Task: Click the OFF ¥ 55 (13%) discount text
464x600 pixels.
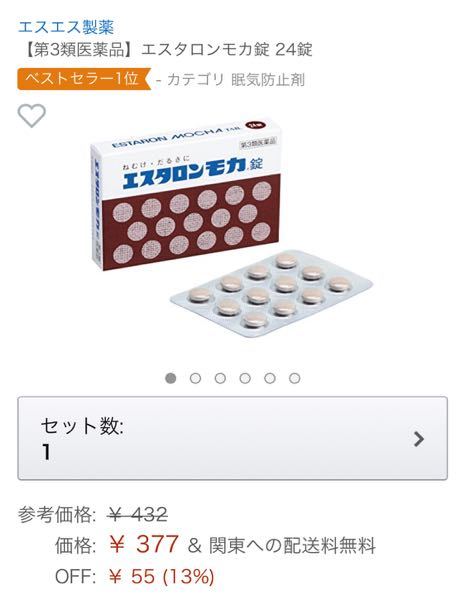Action: click(135, 576)
